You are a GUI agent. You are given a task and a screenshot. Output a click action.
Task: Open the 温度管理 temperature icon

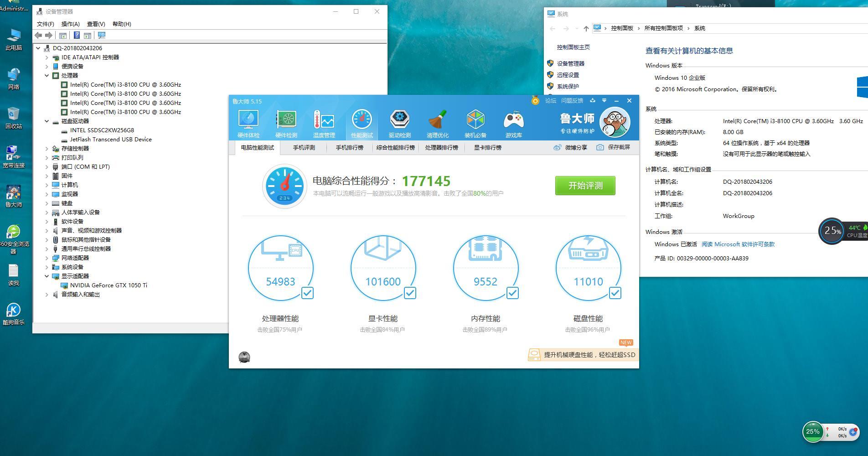click(324, 124)
